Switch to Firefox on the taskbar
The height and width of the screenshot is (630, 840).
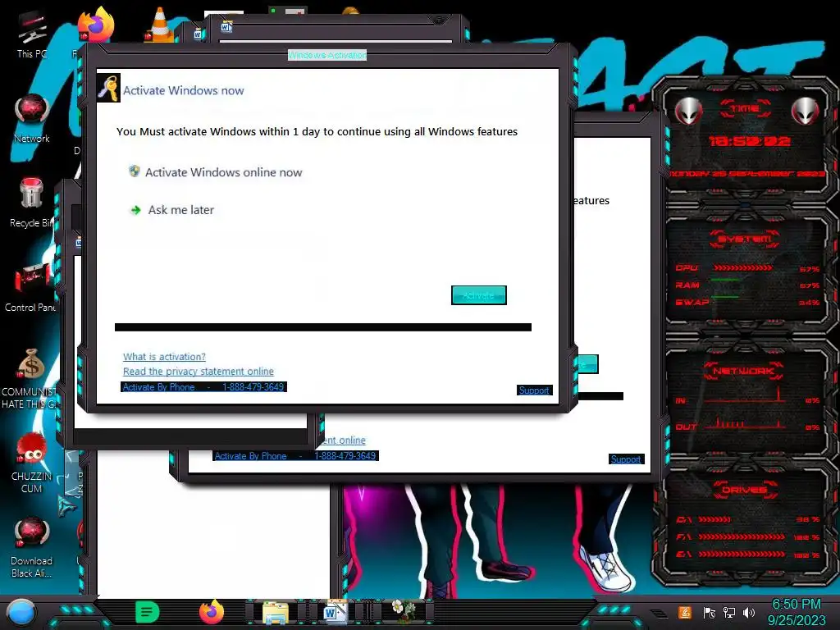(212, 612)
